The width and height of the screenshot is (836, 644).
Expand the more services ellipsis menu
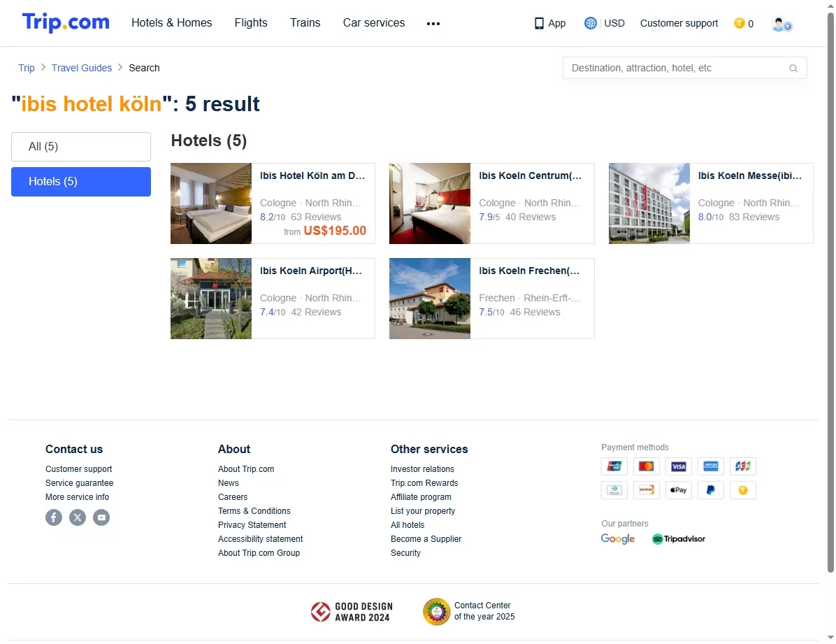[433, 24]
